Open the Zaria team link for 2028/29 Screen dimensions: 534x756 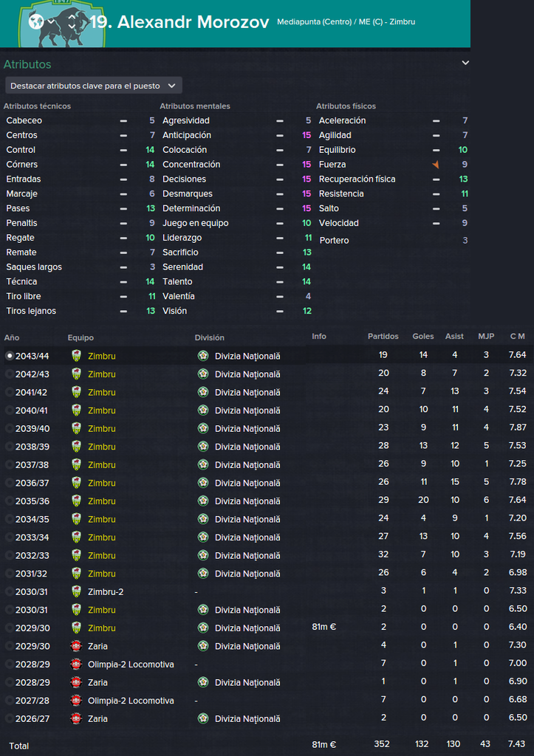click(x=97, y=682)
